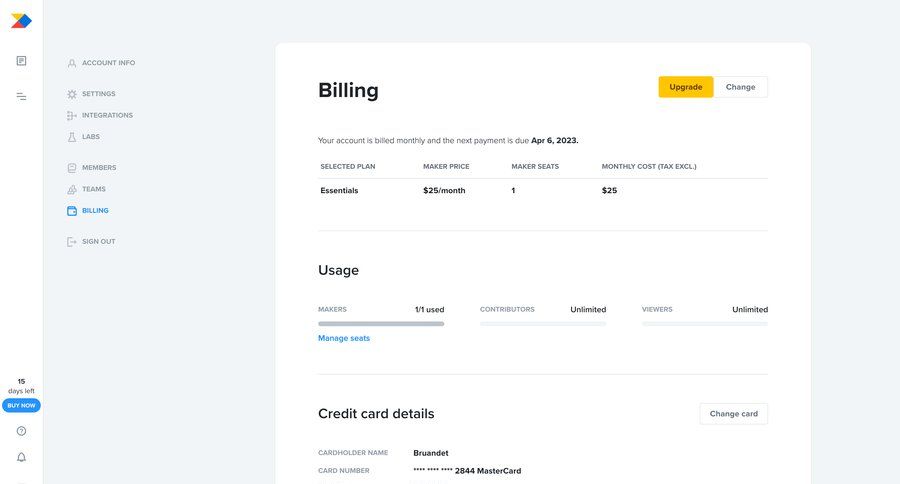
Task: Click the Sign Out door icon
Action: tap(72, 242)
